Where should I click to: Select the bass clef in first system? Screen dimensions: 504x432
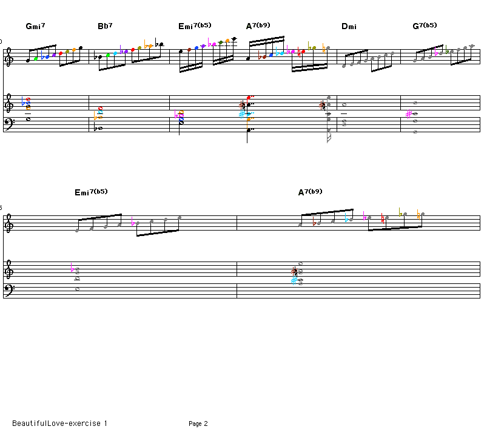pyautogui.click(x=8, y=124)
